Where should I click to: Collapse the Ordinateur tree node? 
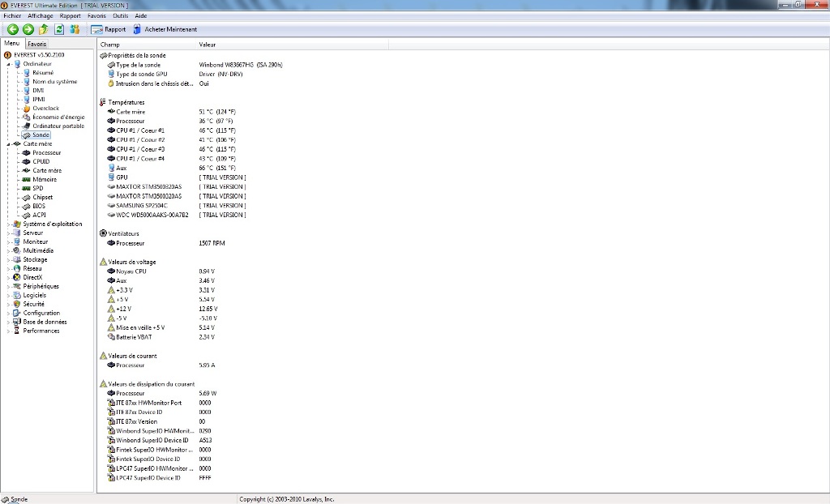tap(9, 63)
